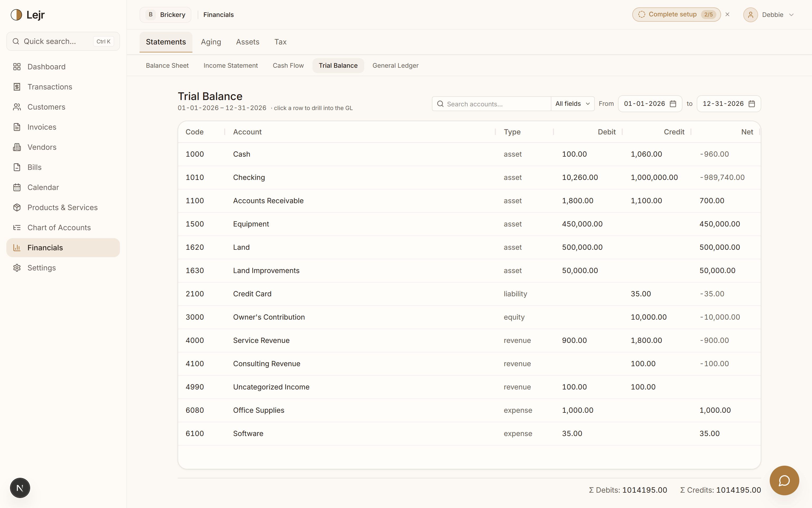Viewport: 812px width, 508px height.
Task: Click the Credit Card liability row
Action: coord(469,294)
